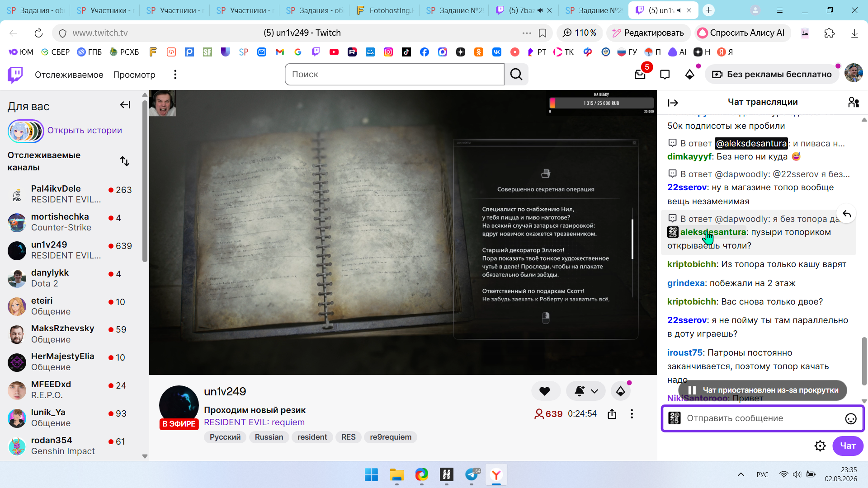Collapse the chat panel arrow
This screenshot has height=488, width=868.
point(673,103)
